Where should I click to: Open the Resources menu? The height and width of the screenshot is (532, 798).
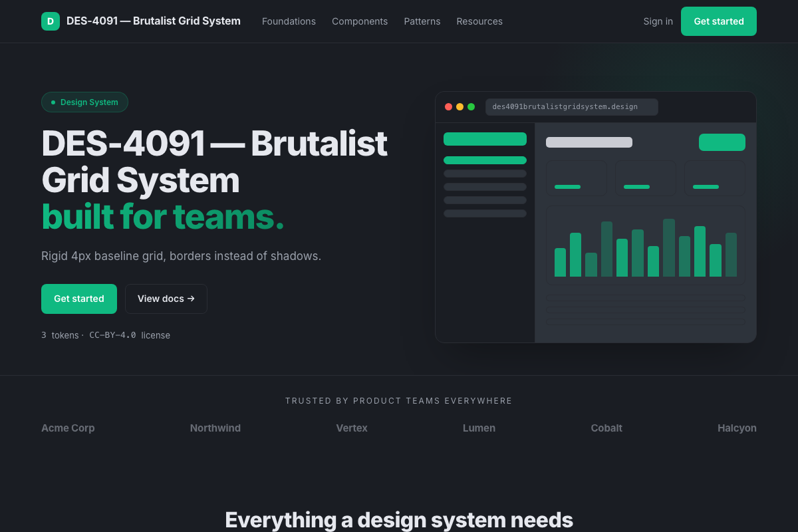coord(479,21)
